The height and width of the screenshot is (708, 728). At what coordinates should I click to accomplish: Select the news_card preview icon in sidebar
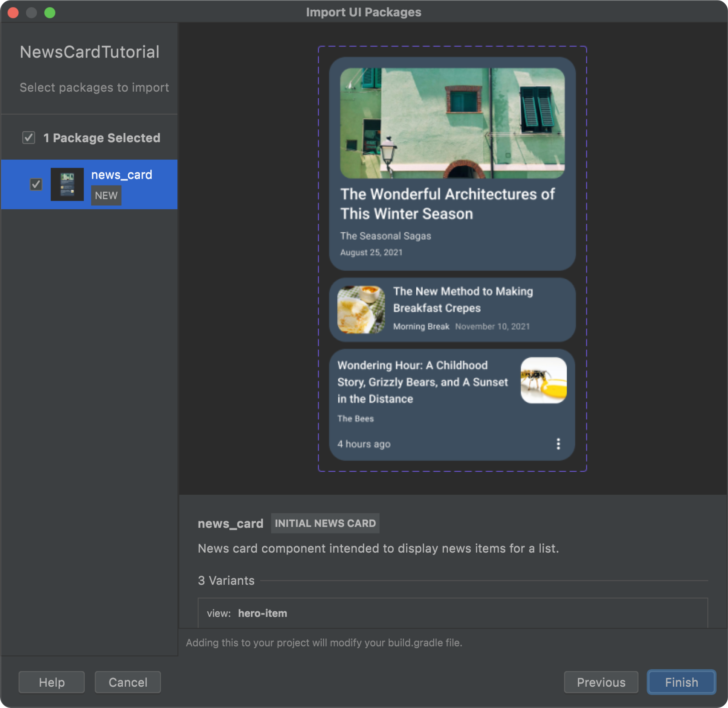(68, 184)
